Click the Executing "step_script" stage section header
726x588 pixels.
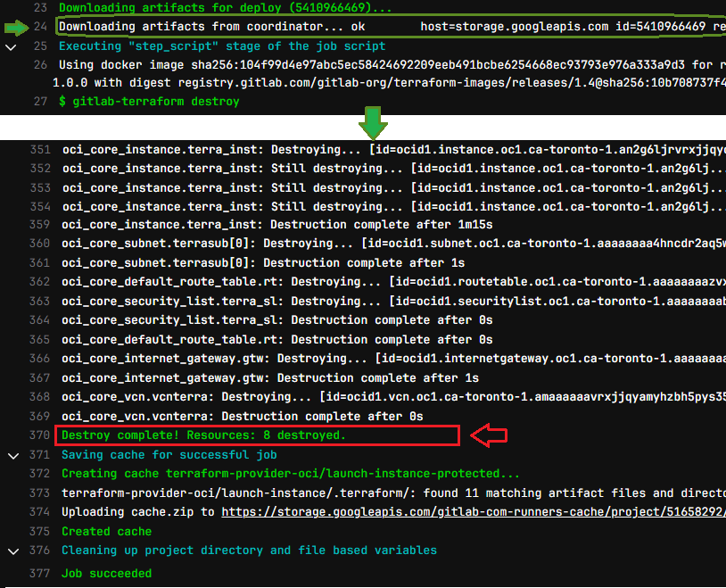pyautogui.click(x=222, y=46)
